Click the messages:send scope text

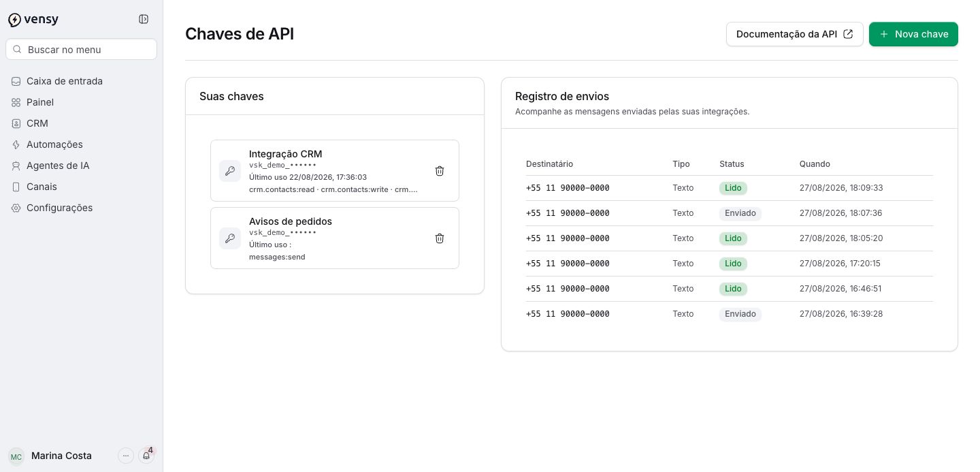277,257
